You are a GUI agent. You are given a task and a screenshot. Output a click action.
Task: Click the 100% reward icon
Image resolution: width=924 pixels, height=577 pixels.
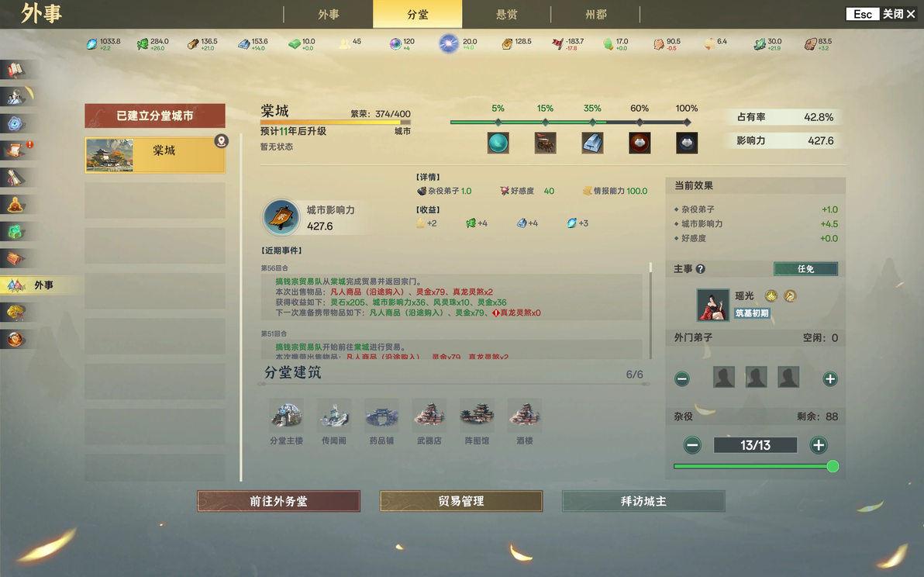687,143
